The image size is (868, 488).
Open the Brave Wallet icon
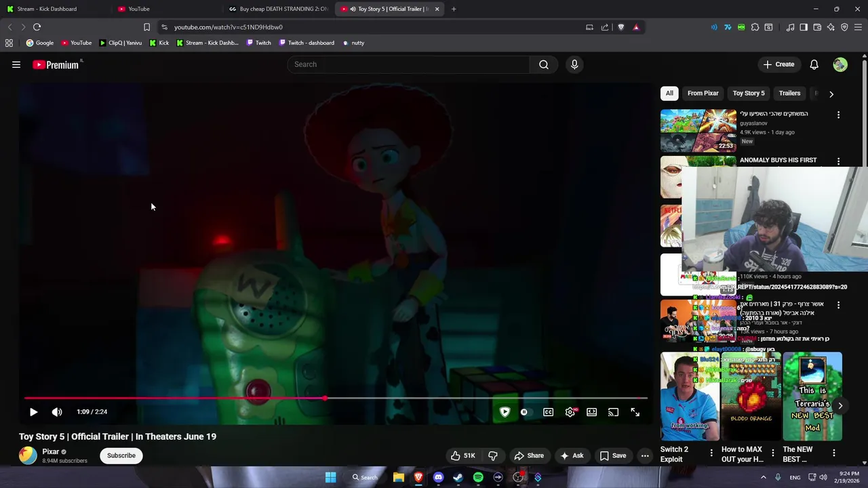(x=817, y=27)
